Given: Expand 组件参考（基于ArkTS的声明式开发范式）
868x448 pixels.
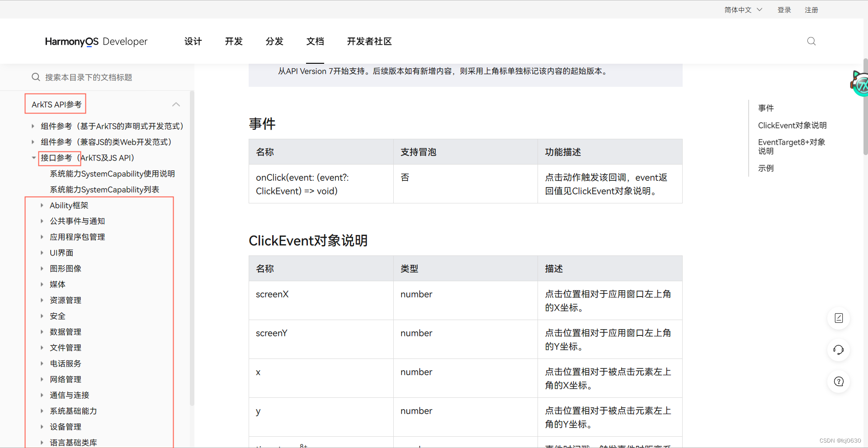Looking at the screenshot, I should pyautogui.click(x=33, y=126).
